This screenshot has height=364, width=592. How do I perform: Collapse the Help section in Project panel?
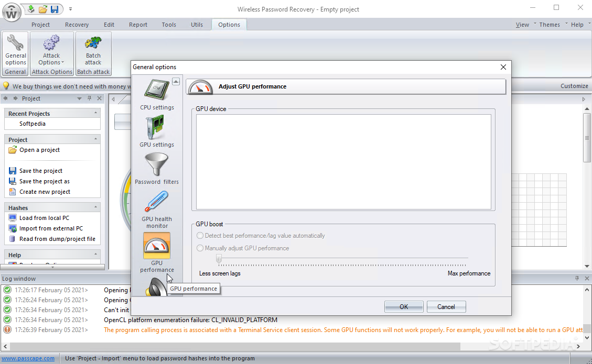pos(95,254)
